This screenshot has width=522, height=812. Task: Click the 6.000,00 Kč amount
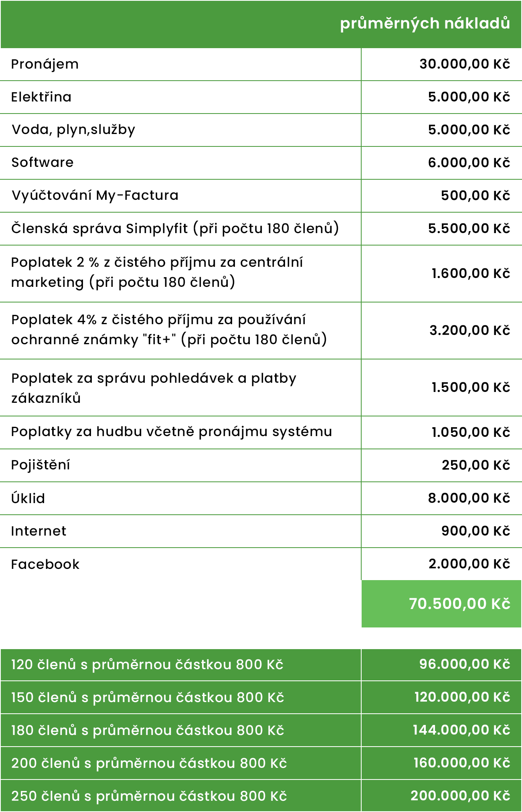[469, 162]
